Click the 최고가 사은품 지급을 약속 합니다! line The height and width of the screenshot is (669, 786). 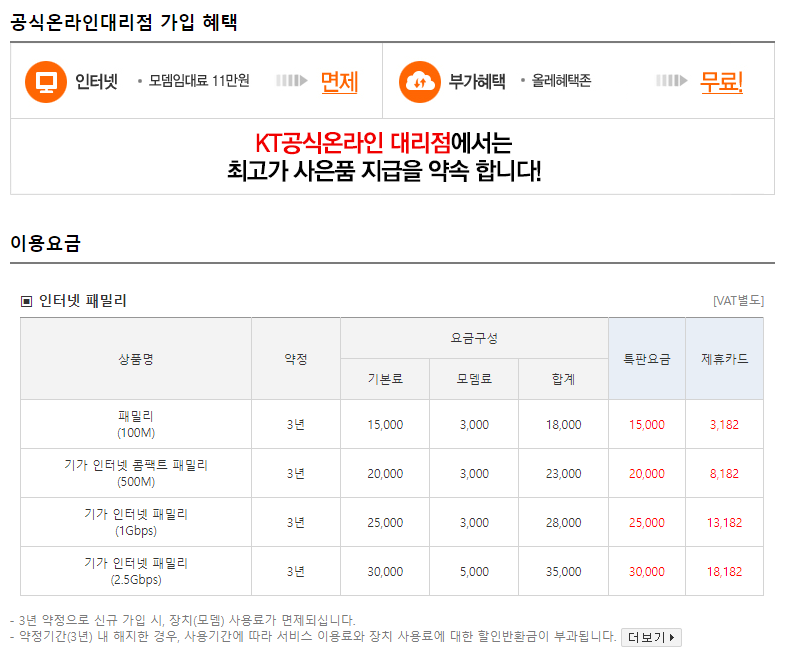click(x=384, y=171)
